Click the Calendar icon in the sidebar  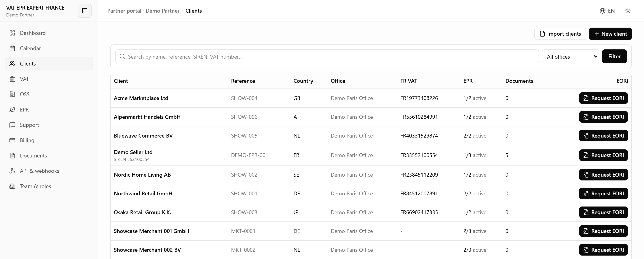(x=12, y=48)
